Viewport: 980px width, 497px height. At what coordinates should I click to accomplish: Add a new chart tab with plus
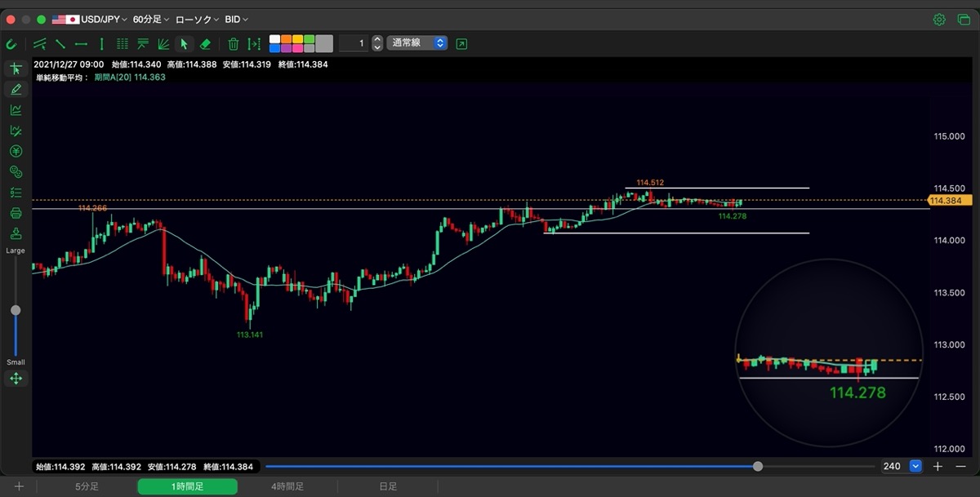19,487
